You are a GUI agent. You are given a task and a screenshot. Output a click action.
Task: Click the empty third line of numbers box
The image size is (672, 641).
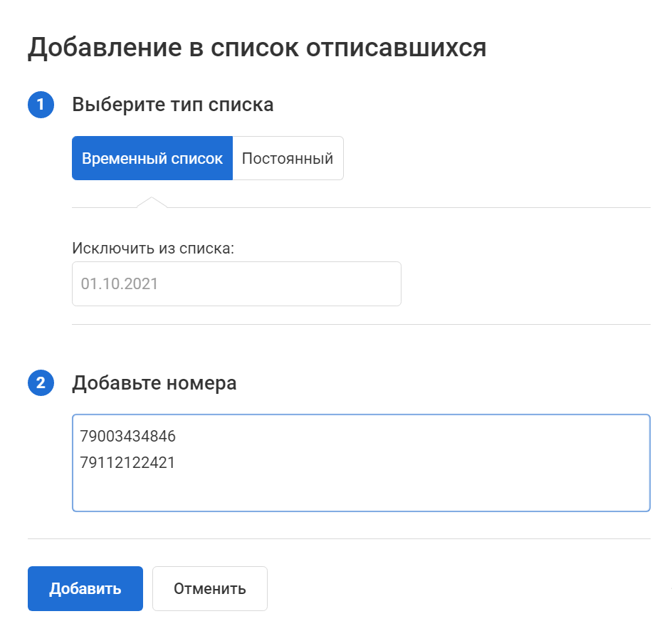(x=285, y=491)
